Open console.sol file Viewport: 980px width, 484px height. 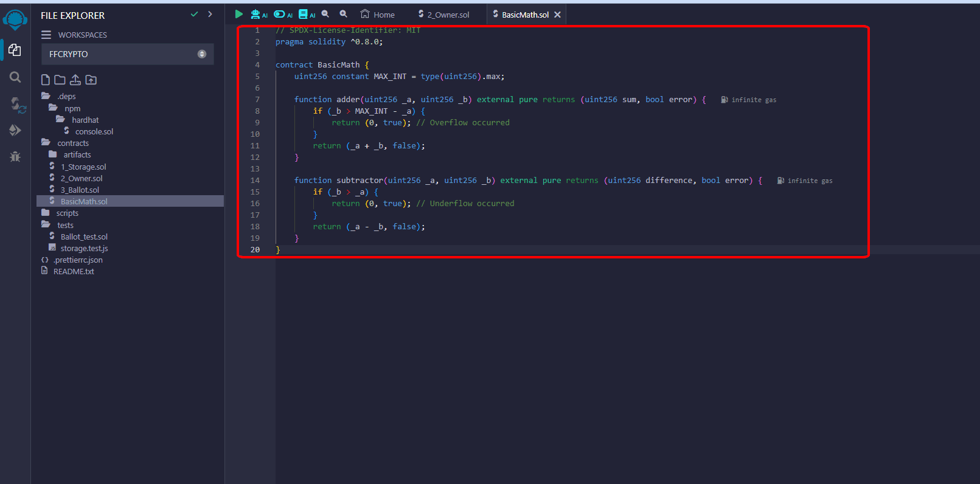[89, 131]
